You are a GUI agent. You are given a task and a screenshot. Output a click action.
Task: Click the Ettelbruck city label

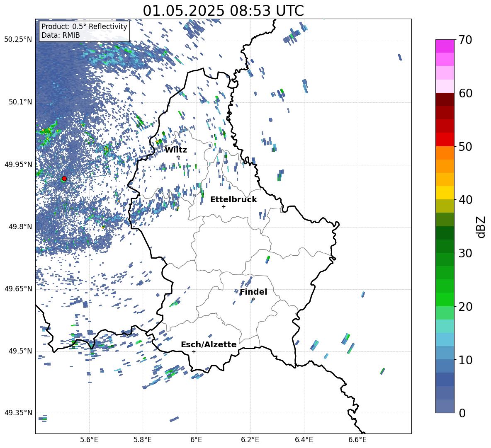click(x=233, y=200)
